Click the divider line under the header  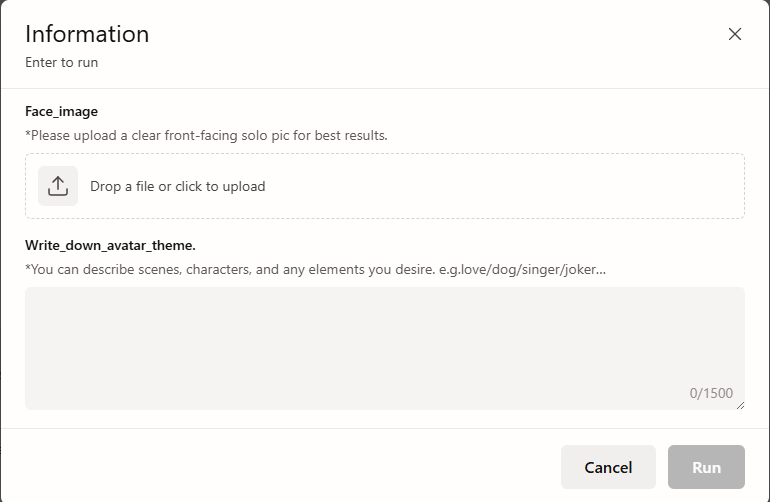tap(385, 88)
